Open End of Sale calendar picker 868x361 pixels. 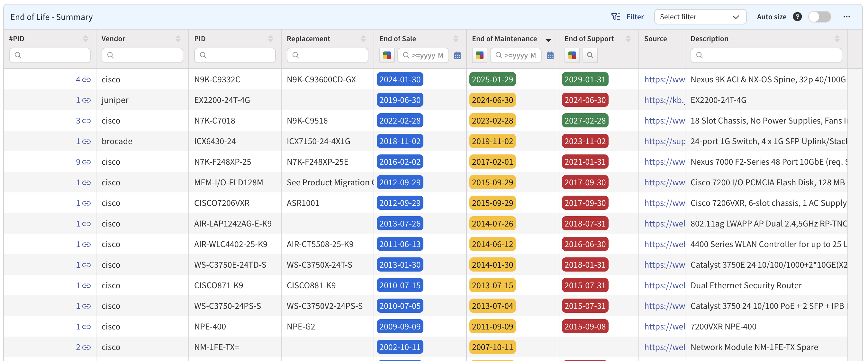point(457,55)
